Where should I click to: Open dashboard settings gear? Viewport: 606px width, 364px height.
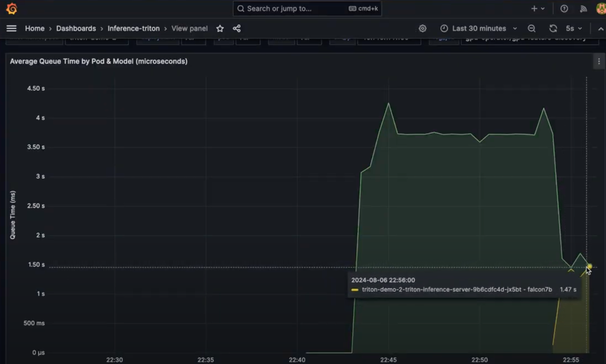click(422, 28)
